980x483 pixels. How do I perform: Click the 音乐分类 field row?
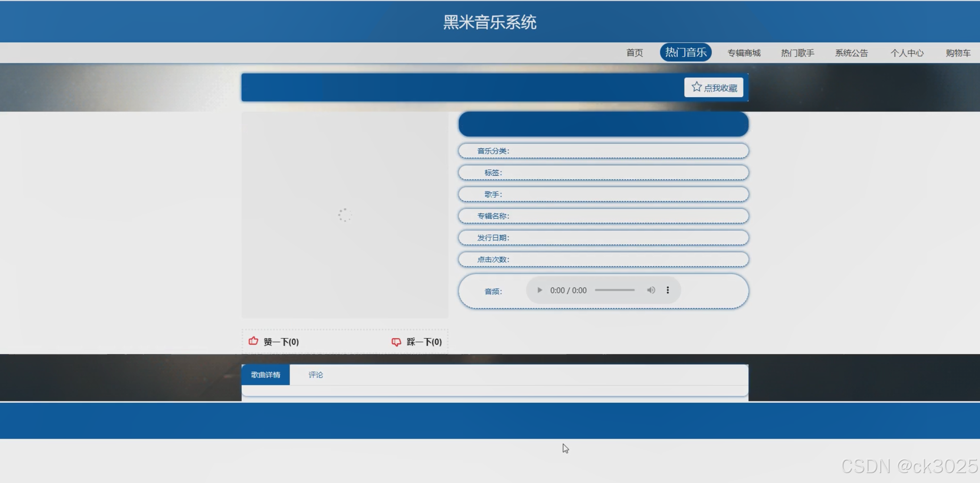tap(603, 151)
